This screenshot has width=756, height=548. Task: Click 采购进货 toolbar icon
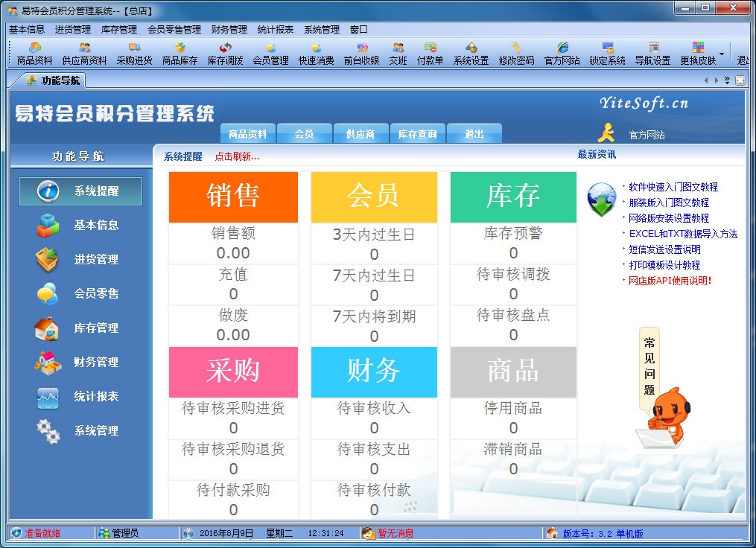(x=134, y=54)
